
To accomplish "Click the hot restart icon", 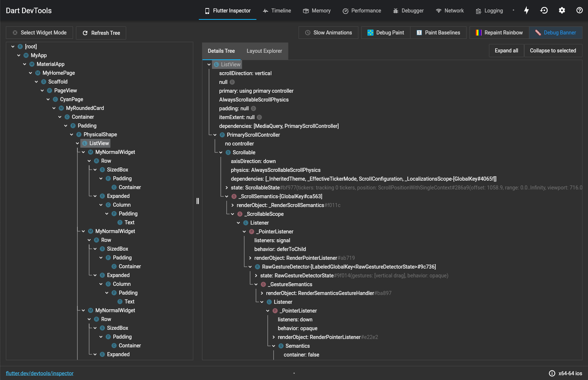I will (x=544, y=10).
